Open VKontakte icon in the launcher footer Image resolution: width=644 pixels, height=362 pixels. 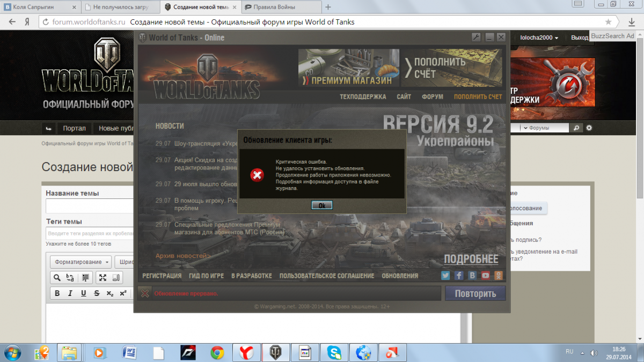[x=472, y=276]
